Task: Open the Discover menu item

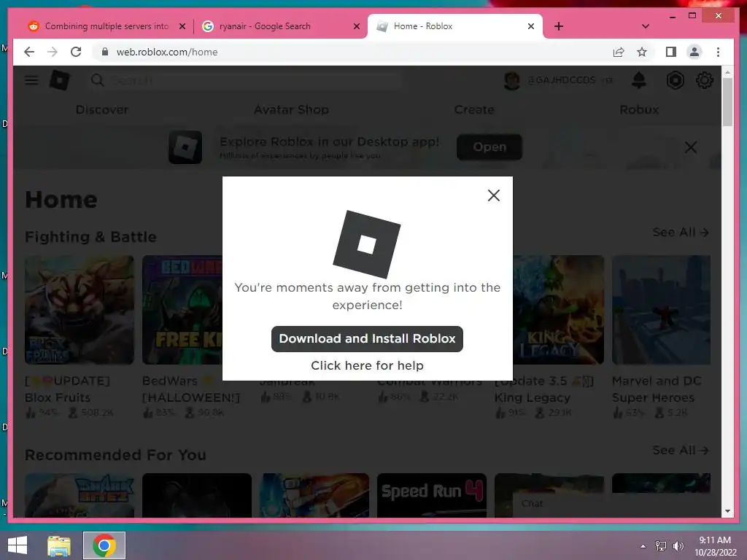Action: click(102, 109)
